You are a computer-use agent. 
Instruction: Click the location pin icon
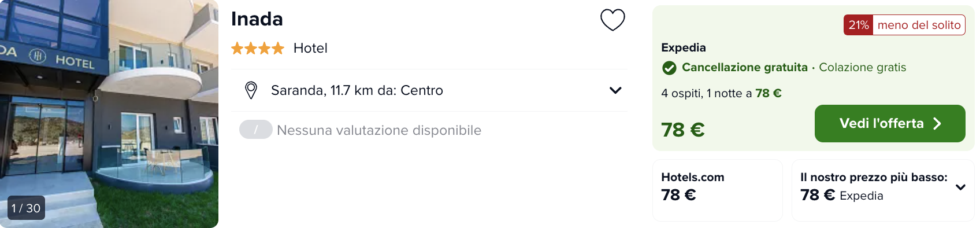tap(251, 90)
